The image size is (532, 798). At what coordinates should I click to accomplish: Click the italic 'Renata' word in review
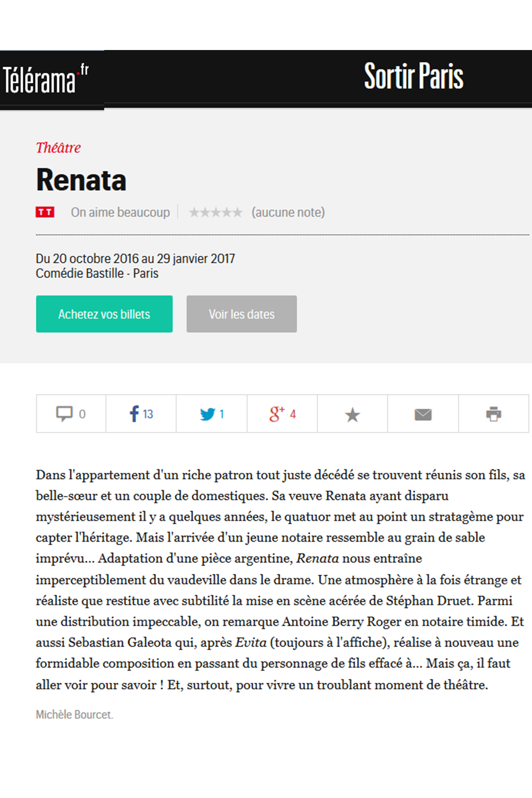point(317,559)
